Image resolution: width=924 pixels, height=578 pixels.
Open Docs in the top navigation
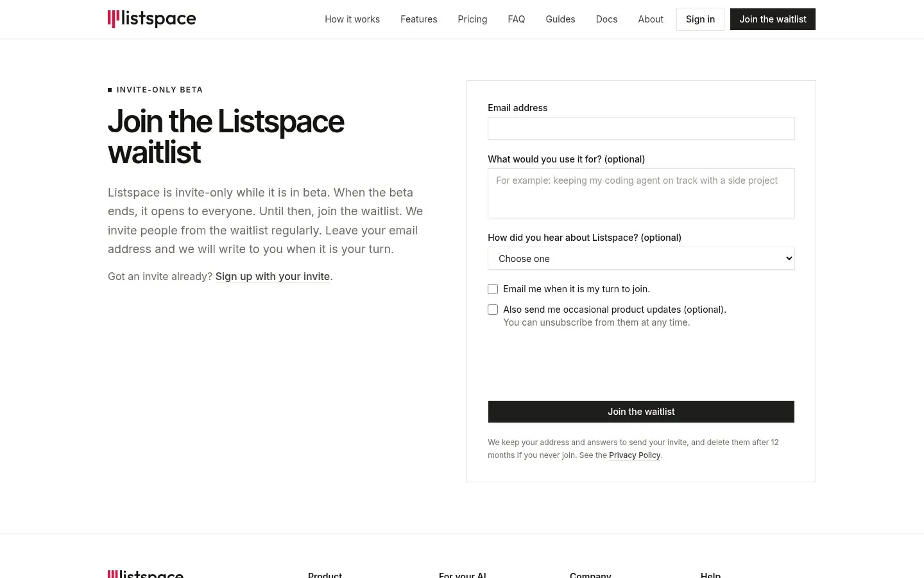tap(606, 19)
